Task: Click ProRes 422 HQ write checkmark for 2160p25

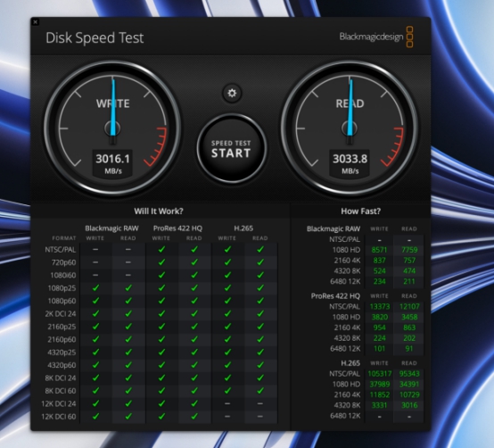Action: [161, 327]
